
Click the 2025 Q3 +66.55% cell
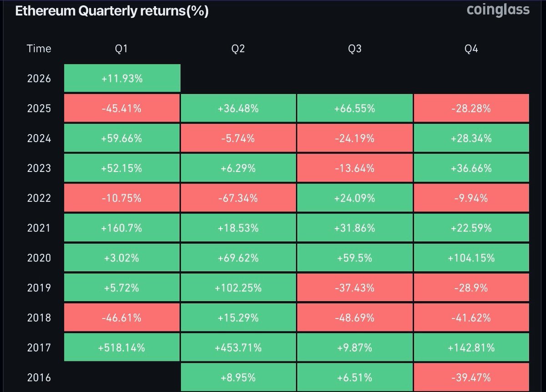point(355,108)
